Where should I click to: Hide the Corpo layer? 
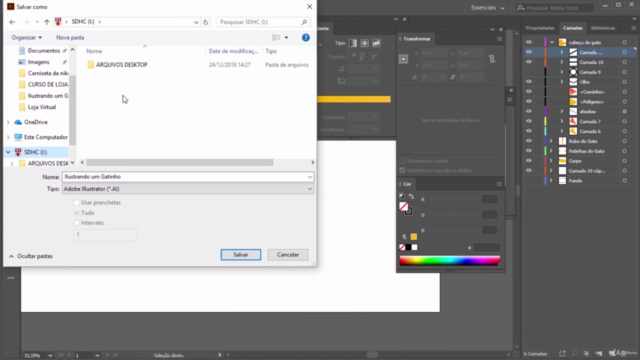coord(529,161)
